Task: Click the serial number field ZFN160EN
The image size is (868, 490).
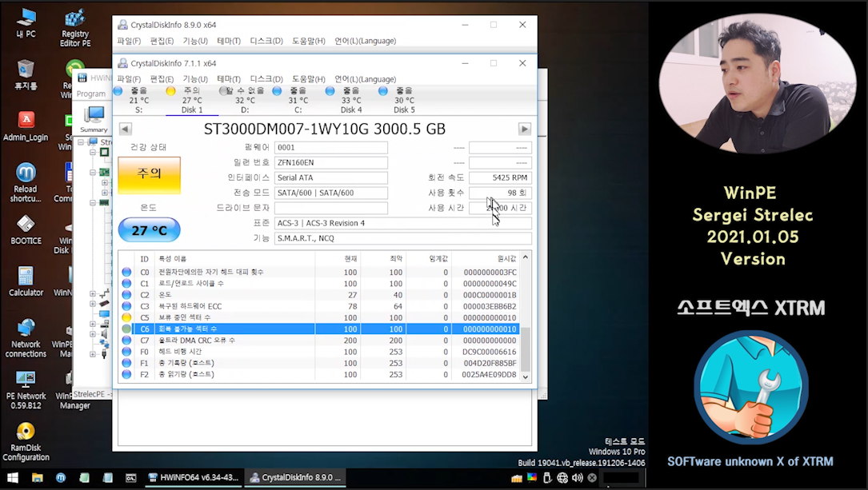Action: (330, 162)
